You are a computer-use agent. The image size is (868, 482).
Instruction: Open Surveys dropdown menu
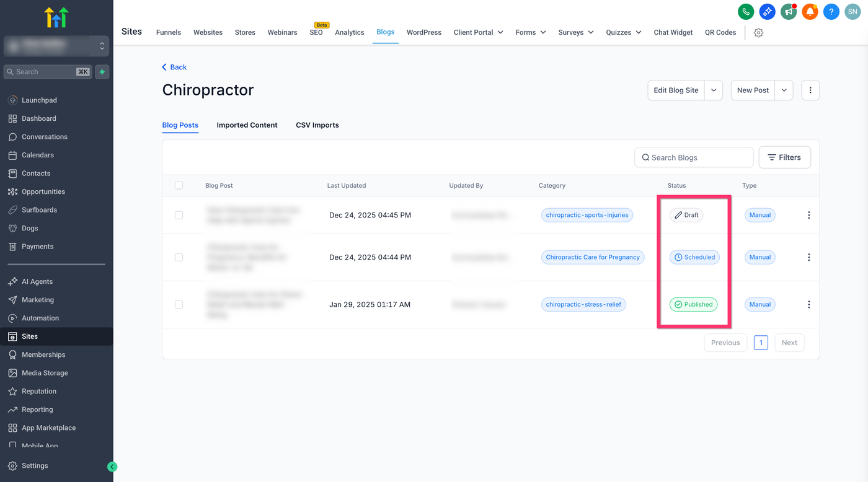pos(576,32)
